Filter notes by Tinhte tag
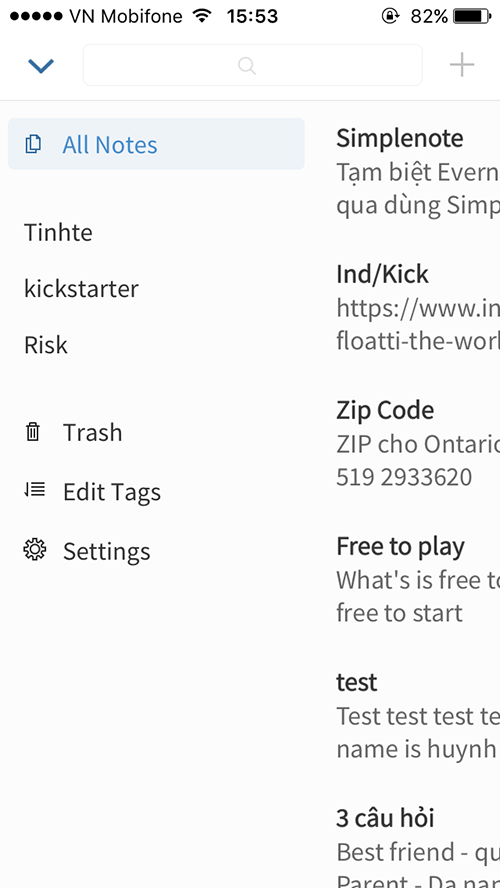The width and height of the screenshot is (500, 888). [58, 232]
